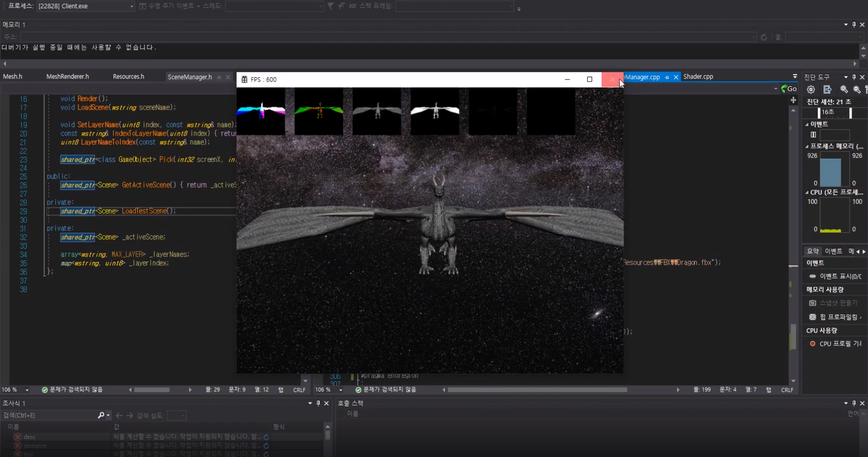Open Diagnostic Tools settings gear
This screenshot has height=457, width=868.
pos(812,89)
